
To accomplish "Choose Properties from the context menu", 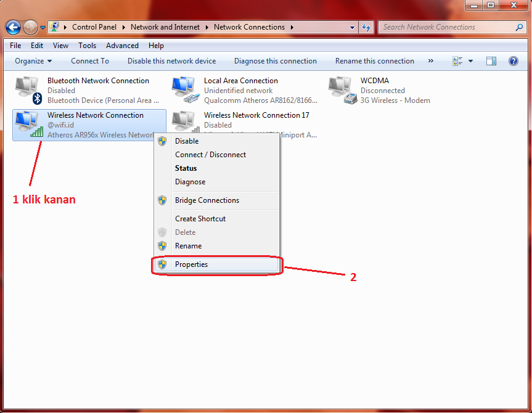I will 191,264.
